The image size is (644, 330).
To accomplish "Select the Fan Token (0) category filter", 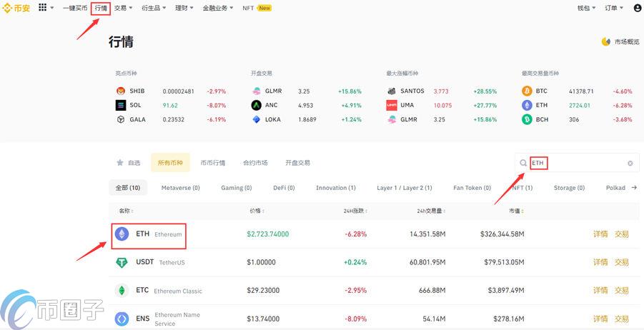I will tap(472, 188).
